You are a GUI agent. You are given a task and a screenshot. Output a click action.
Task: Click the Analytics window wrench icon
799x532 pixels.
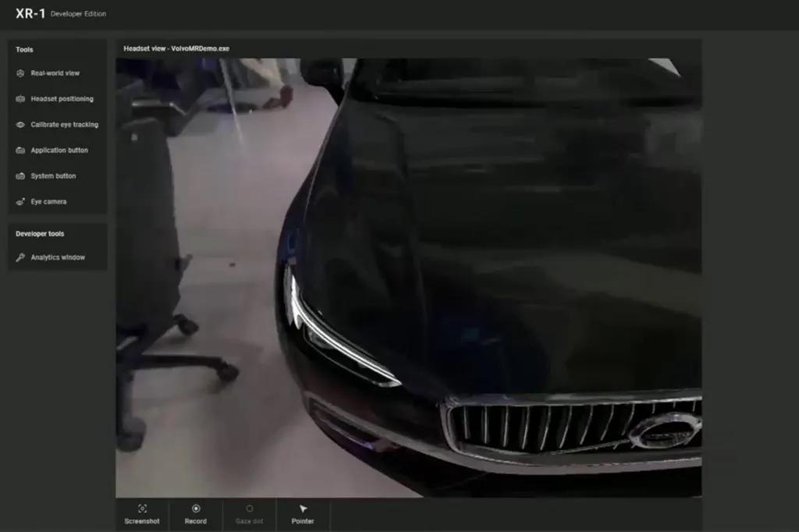click(20, 257)
